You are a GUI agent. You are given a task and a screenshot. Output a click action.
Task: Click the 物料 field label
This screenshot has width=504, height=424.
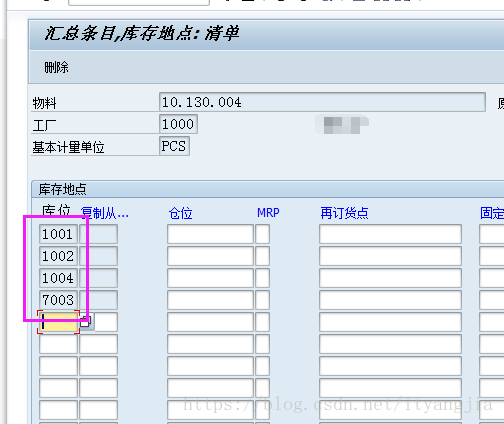click(44, 103)
